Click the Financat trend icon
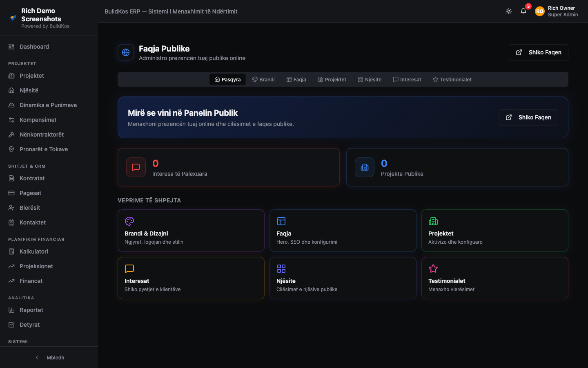 tap(11, 281)
